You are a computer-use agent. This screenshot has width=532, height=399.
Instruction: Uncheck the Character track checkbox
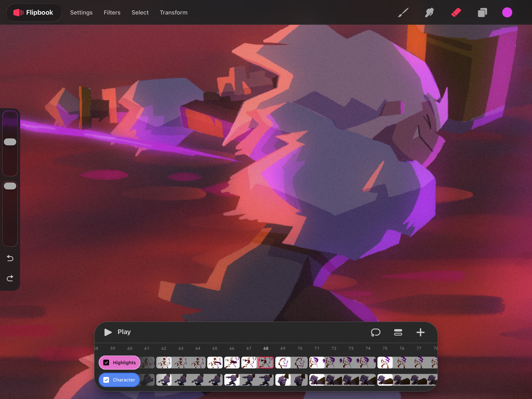point(106,380)
